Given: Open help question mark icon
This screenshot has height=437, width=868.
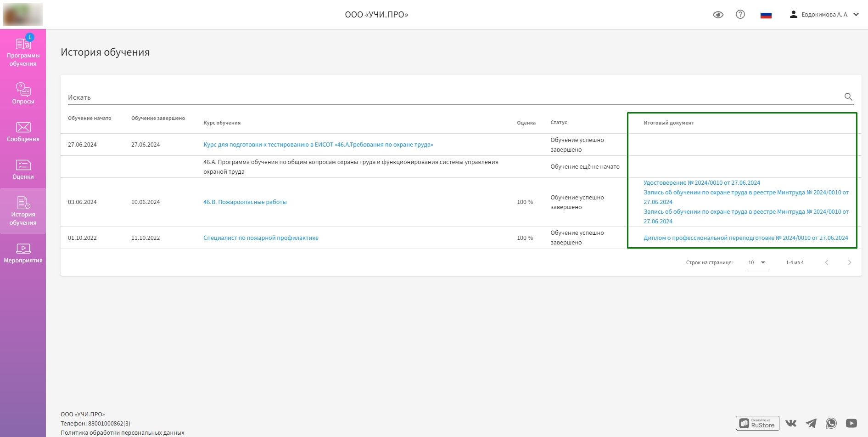Looking at the screenshot, I should 740,14.
